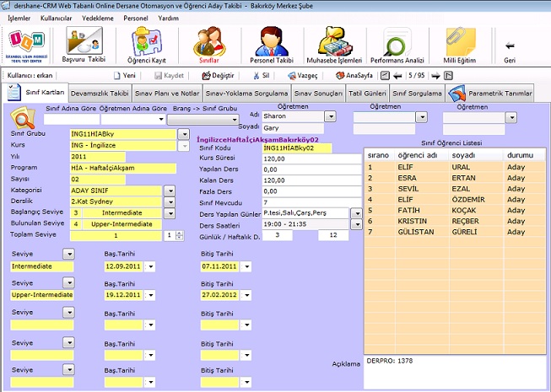Click the Sınıf Kodu İNG11HİABky02 field
Screen dimensions: 551x392
click(296, 148)
